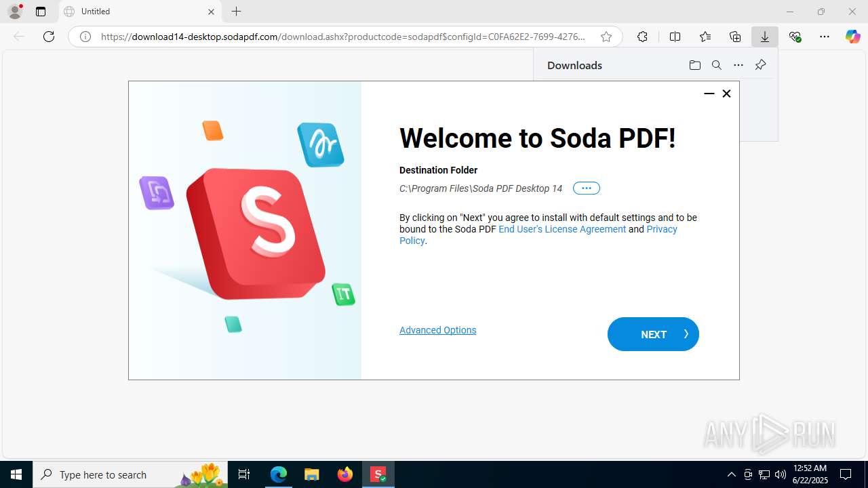Open File Explorer from taskbar
Image resolution: width=868 pixels, height=488 pixels.
coord(311,474)
